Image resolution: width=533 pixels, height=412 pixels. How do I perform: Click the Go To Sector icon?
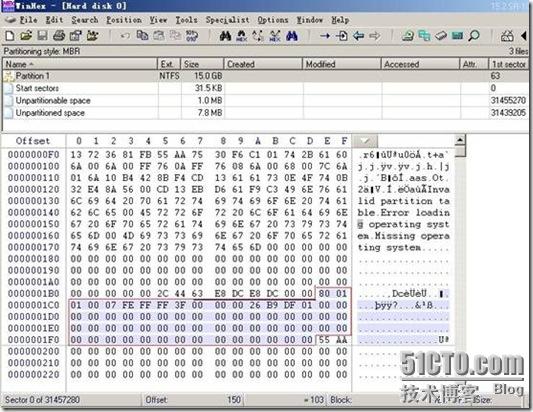[x=342, y=35]
